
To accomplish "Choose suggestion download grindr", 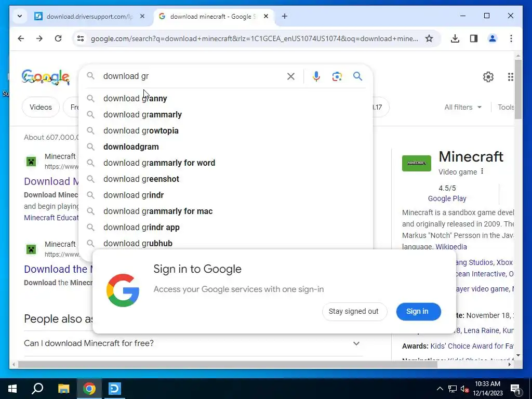I will pos(225,195).
